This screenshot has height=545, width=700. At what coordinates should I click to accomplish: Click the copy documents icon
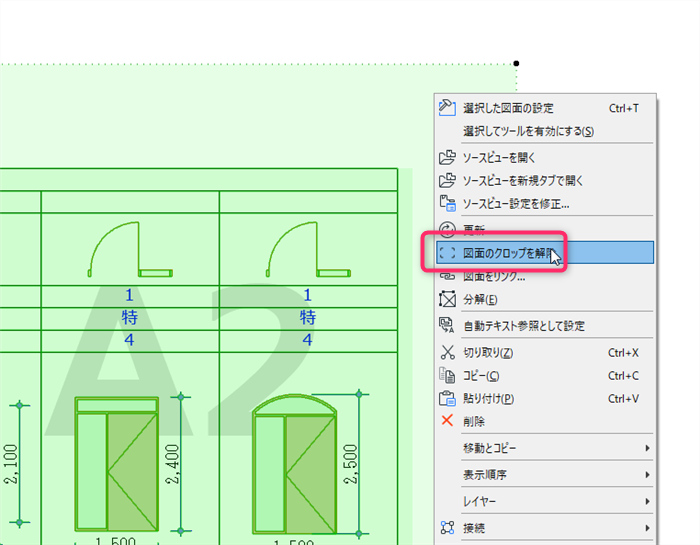pyautogui.click(x=447, y=375)
